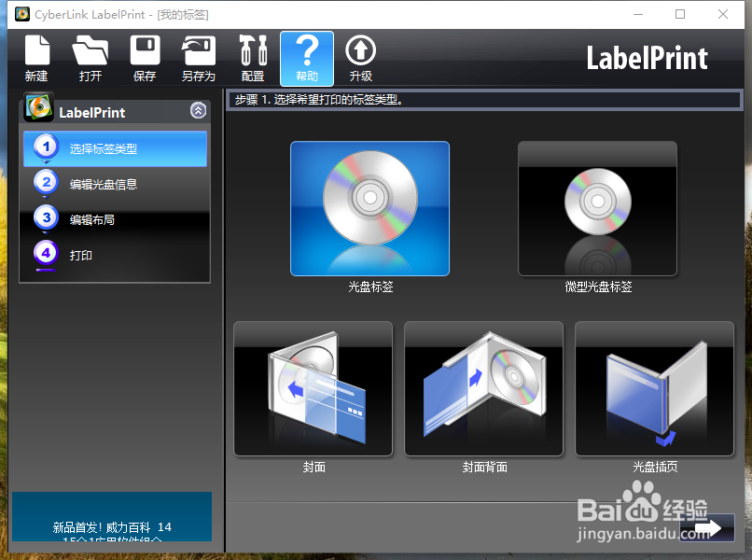The image size is (752, 560).
Task: Open a file with the 打开 icon
Action: (91, 58)
